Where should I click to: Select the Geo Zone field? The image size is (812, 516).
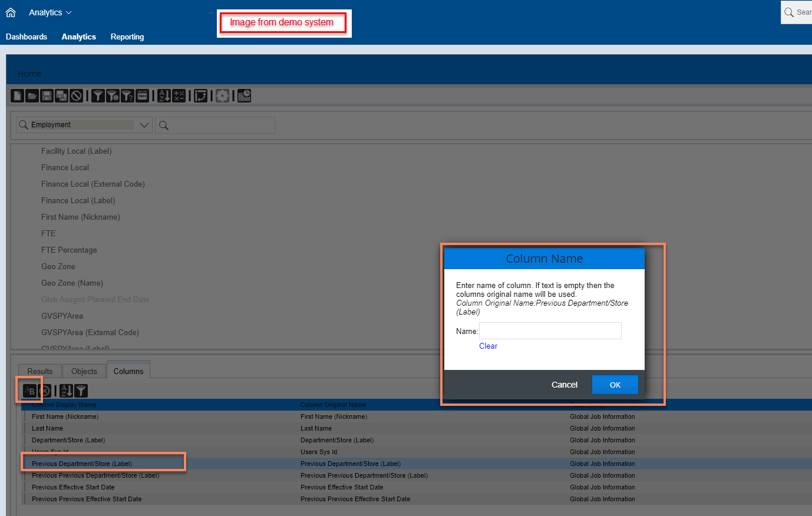coord(58,266)
